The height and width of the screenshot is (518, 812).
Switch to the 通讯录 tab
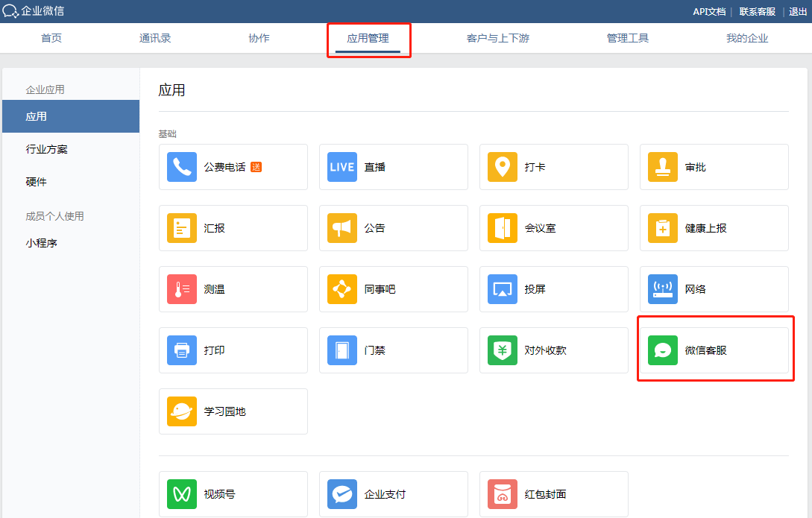click(155, 38)
